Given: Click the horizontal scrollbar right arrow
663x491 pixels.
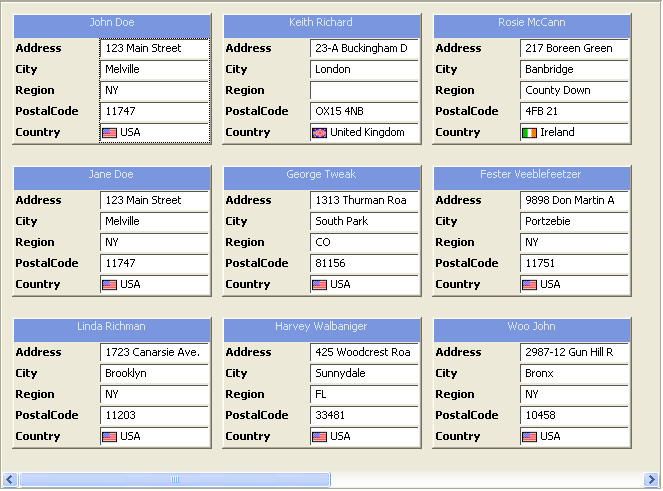Looking at the screenshot, I should click(x=652, y=480).
